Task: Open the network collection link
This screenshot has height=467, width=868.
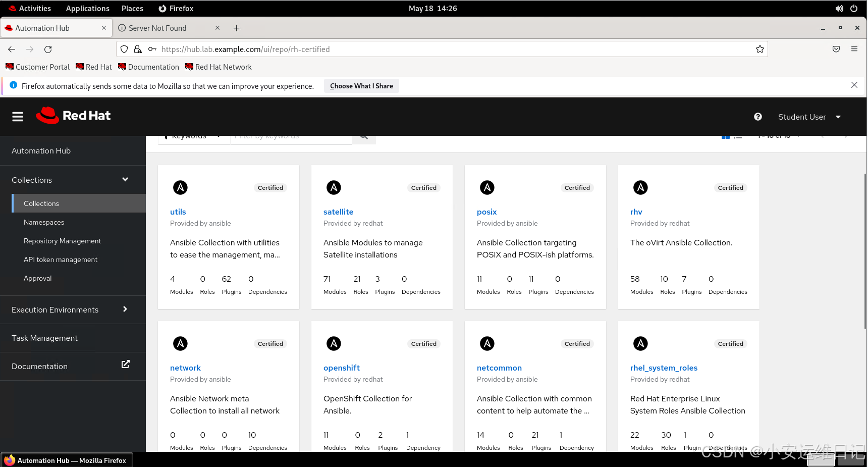Action: pos(185,368)
